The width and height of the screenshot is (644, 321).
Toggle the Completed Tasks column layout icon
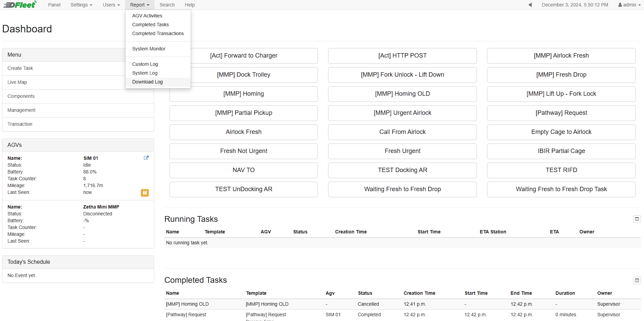coord(637,280)
